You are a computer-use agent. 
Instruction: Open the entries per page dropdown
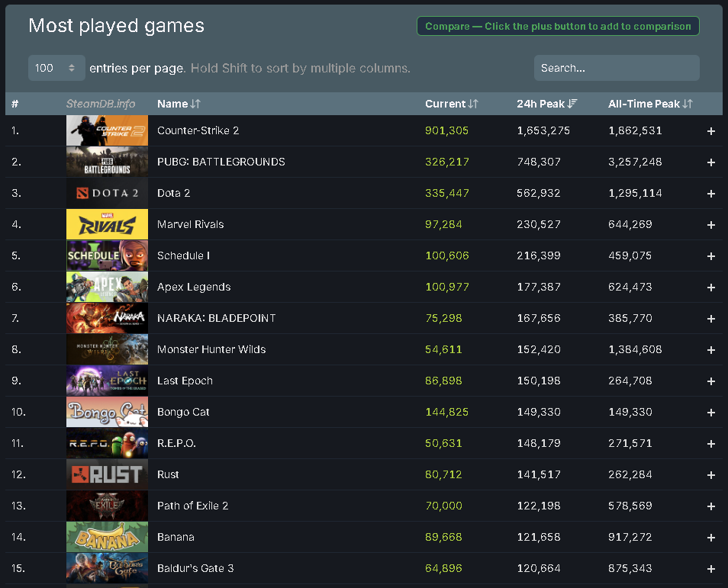coord(56,68)
